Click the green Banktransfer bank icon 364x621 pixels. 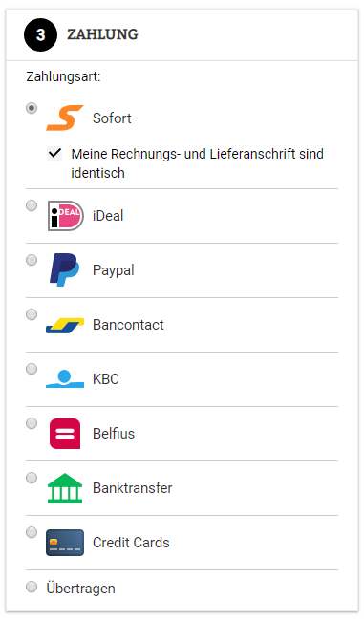point(65,488)
